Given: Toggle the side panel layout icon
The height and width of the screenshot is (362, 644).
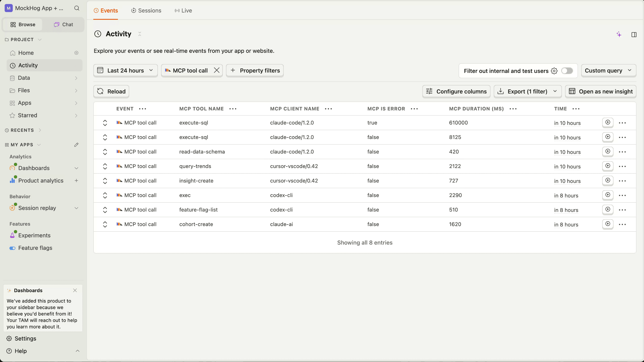Looking at the screenshot, I should coord(634,34).
